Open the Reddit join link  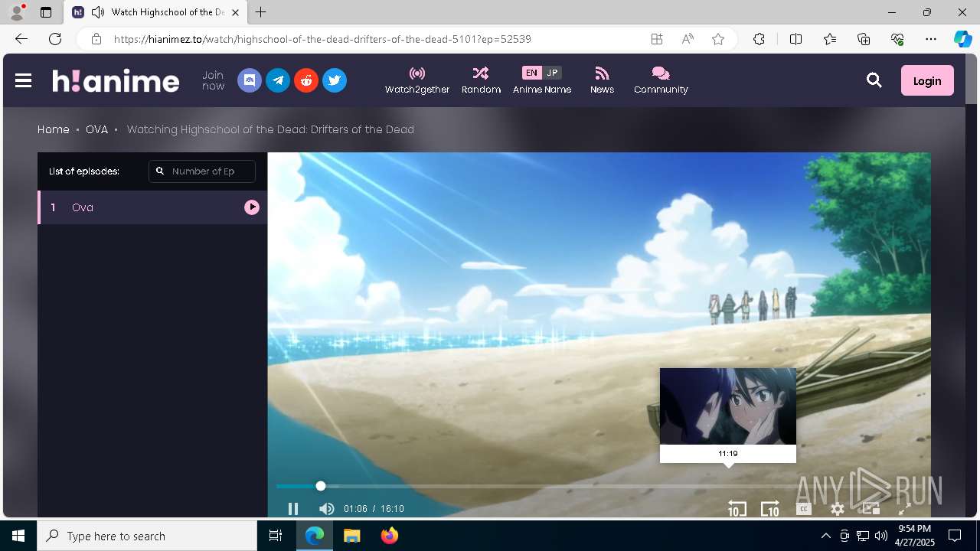306,80
